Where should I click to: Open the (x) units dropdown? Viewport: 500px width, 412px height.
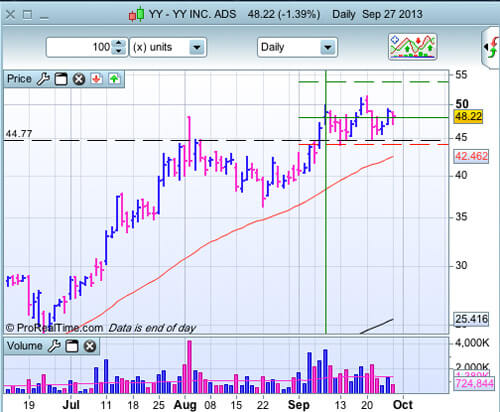[168, 47]
